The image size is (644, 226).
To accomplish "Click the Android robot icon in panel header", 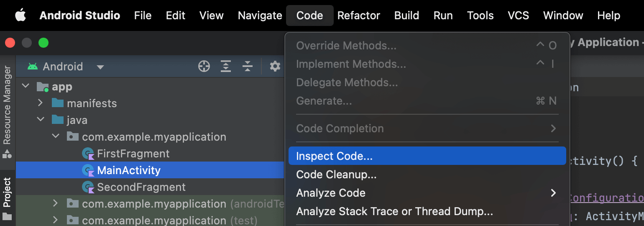I will (x=33, y=67).
